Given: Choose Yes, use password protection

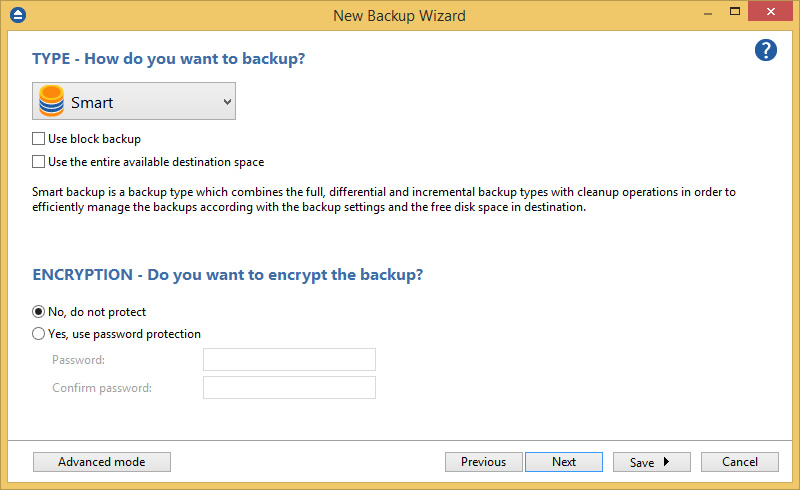Looking at the screenshot, I should (x=39, y=334).
